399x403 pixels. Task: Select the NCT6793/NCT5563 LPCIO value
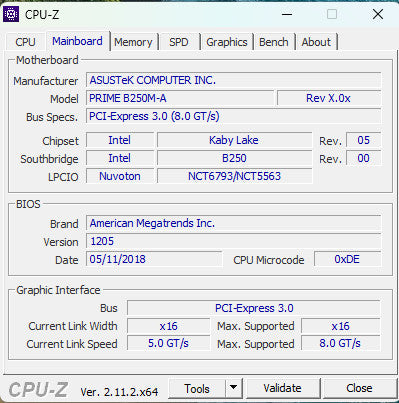(234, 176)
